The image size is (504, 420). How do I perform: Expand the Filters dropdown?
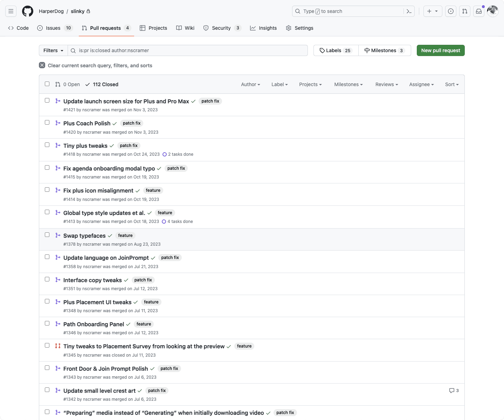[53, 50]
